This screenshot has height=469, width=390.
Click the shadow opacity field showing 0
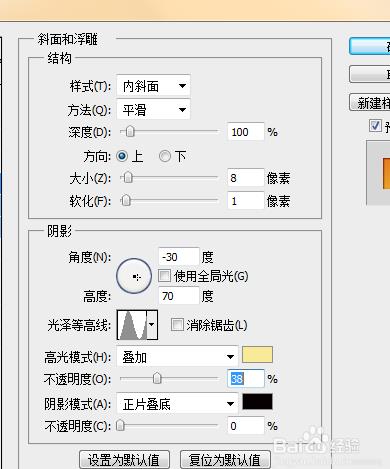point(246,426)
